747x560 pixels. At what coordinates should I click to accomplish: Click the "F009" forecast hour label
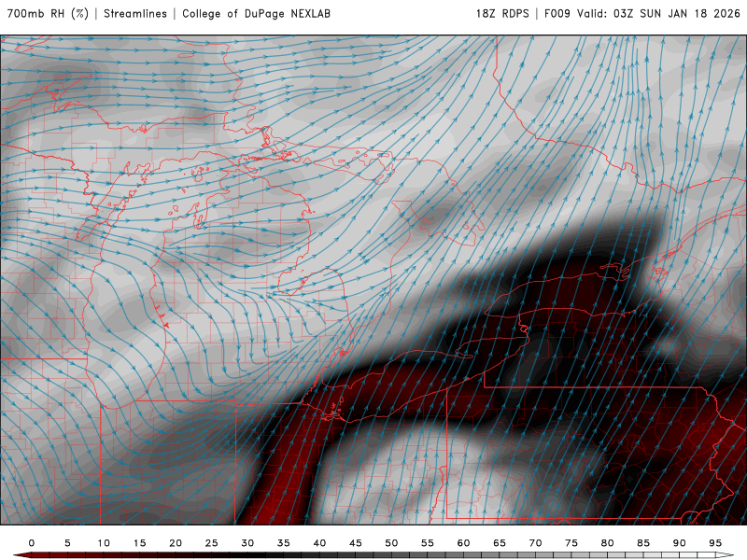(557, 14)
